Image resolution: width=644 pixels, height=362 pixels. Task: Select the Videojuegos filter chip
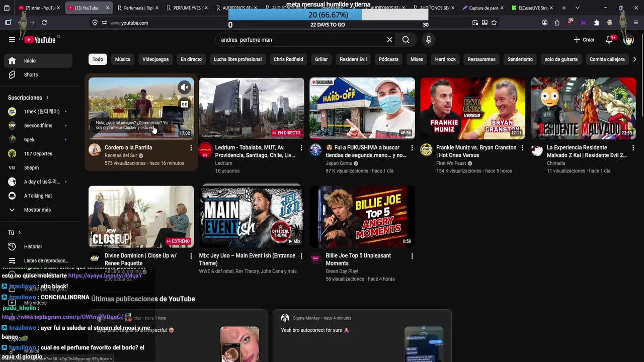click(155, 59)
